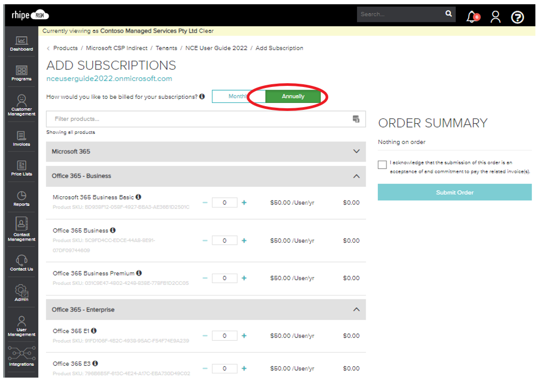The width and height of the screenshot is (545, 392).
Task: Open Programs in the sidebar
Action: click(21, 73)
